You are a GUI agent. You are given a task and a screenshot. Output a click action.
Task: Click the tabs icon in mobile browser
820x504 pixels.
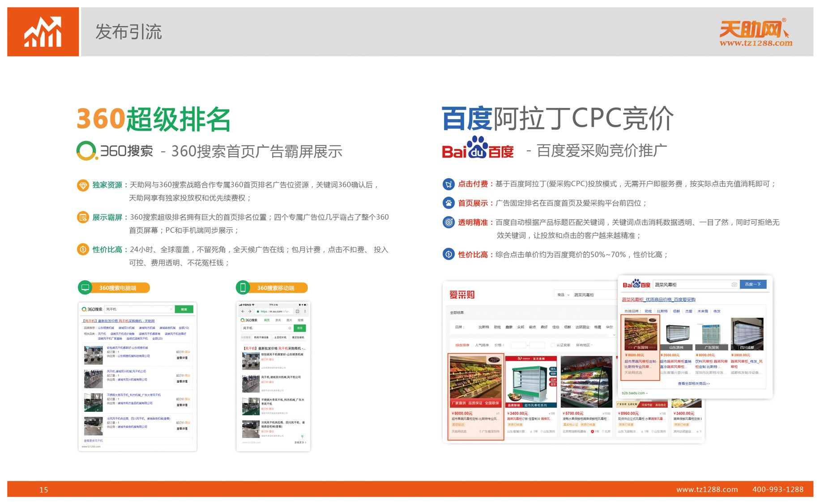click(x=298, y=312)
